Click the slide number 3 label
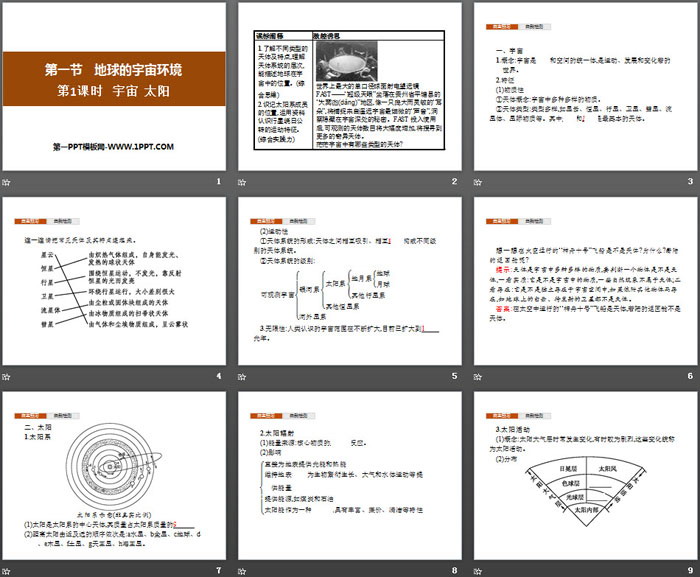700x577 pixels. pyautogui.click(x=690, y=181)
